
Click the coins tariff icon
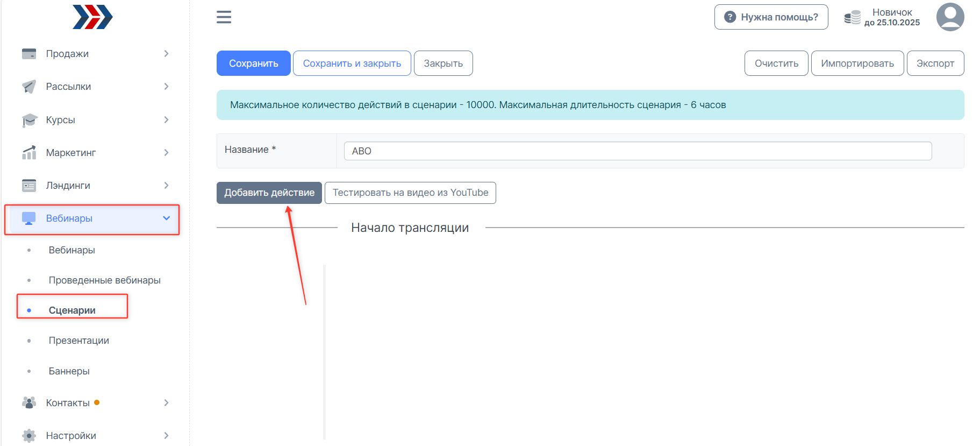point(852,17)
